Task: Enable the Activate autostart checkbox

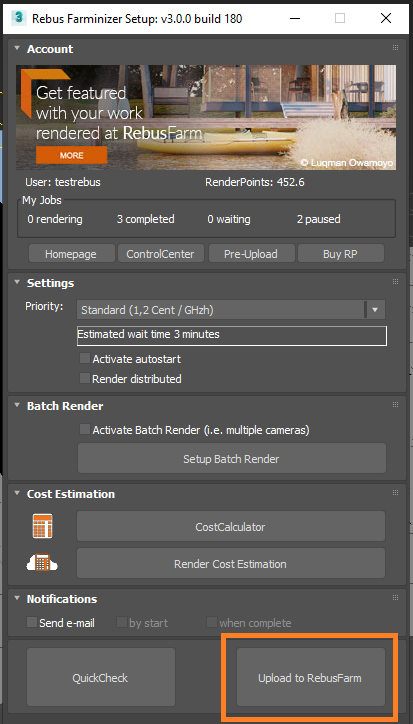Action: (x=85, y=358)
